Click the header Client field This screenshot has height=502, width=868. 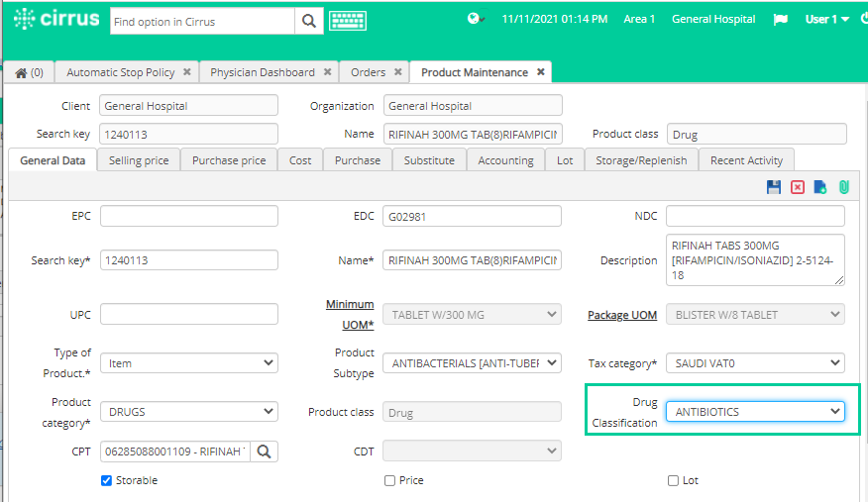189,106
